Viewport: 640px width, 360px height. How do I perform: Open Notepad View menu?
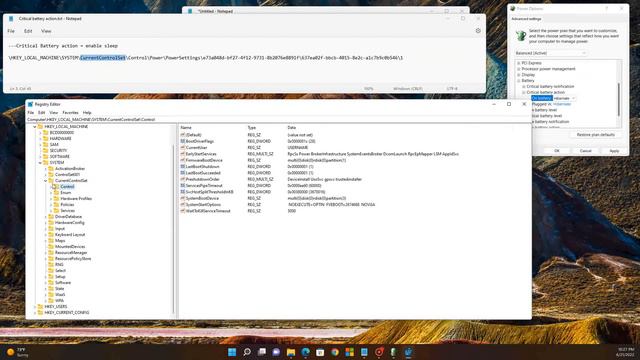[46, 31]
